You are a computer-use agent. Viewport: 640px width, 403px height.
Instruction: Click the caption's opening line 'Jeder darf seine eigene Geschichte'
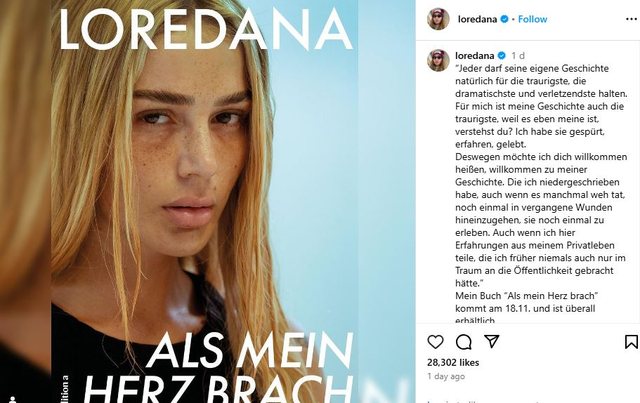coord(532,68)
